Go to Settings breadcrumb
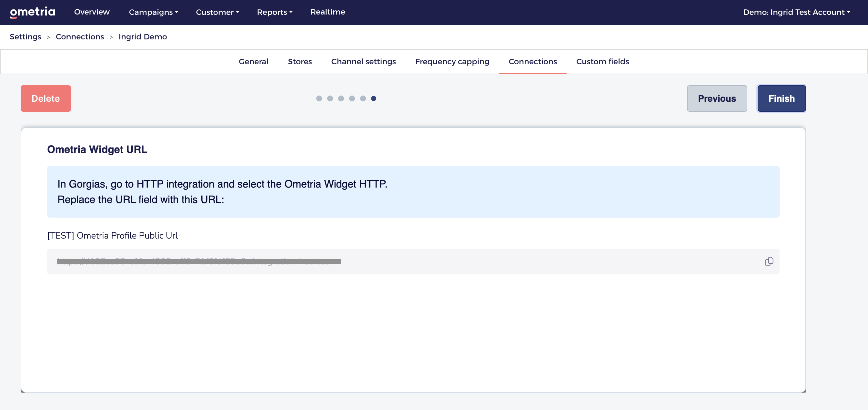The width and height of the screenshot is (868, 410). pyautogui.click(x=25, y=36)
